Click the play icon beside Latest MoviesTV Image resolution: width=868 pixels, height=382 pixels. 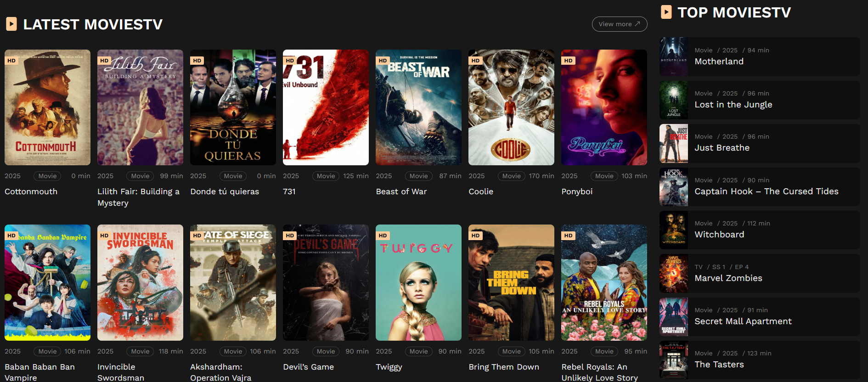(11, 24)
